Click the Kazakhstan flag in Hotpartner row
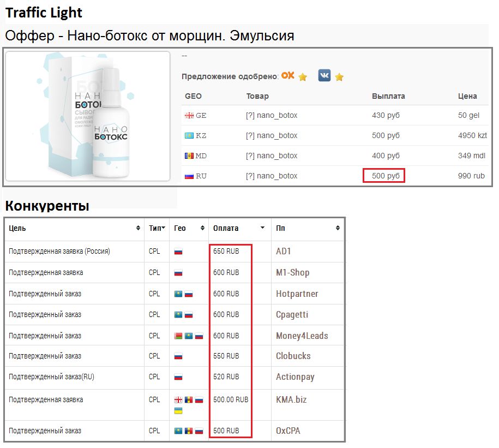 coord(178,294)
